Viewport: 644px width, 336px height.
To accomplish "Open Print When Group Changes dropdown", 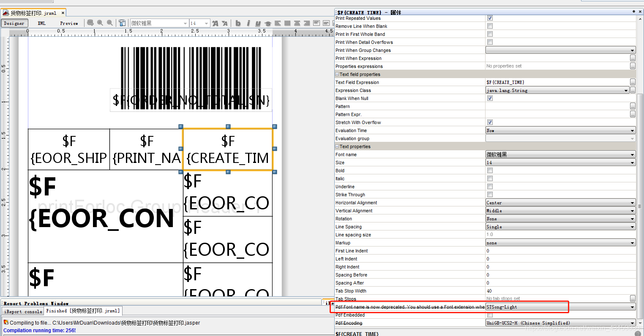I will pyautogui.click(x=560, y=50).
